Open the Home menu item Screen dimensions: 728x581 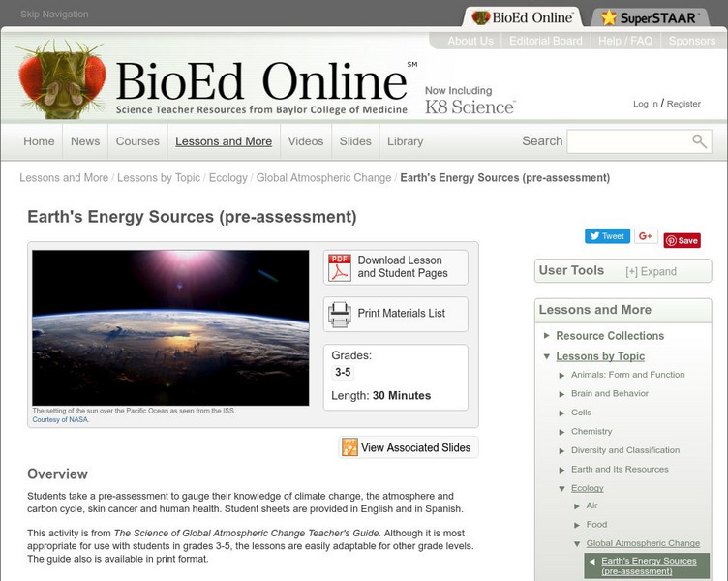pyautogui.click(x=39, y=141)
